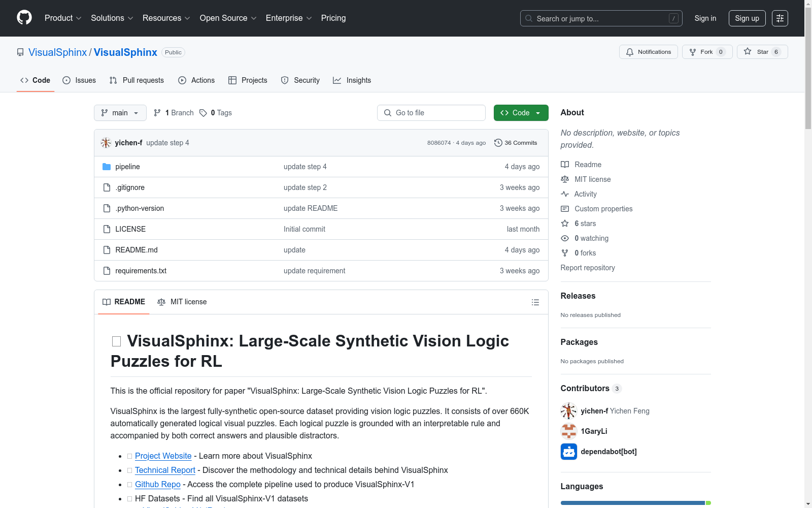Click the Fork icon button
The height and width of the screenshot is (508, 812).
point(693,52)
